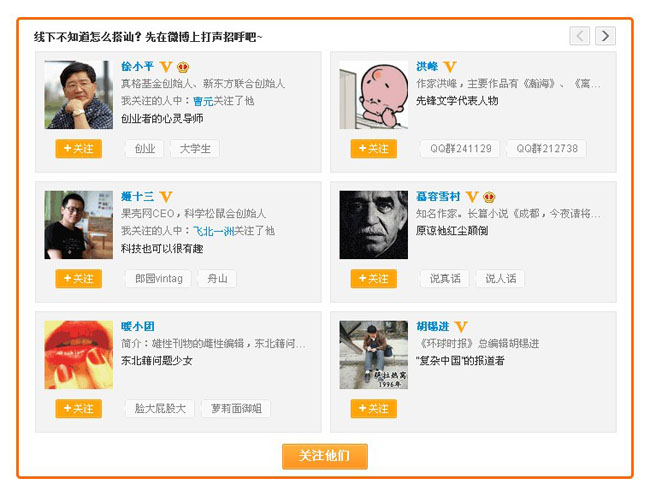Select the QQ群241129 tag
650x496 pixels.
tap(461, 149)
